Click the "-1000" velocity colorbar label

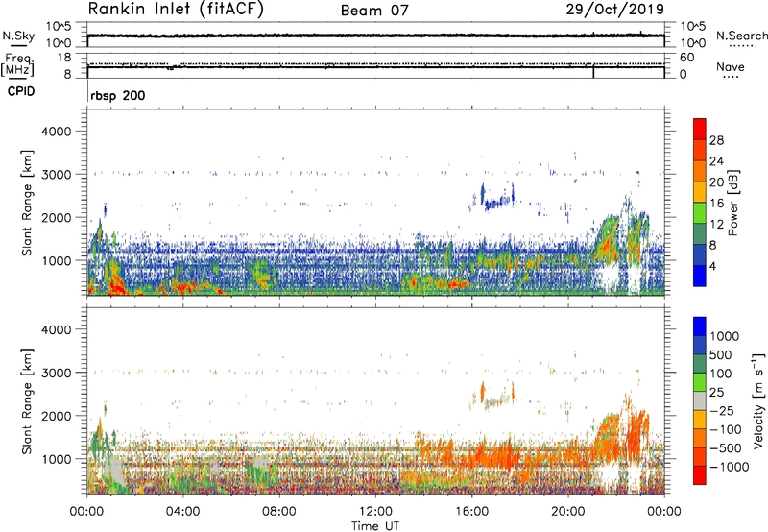[730, 467]
